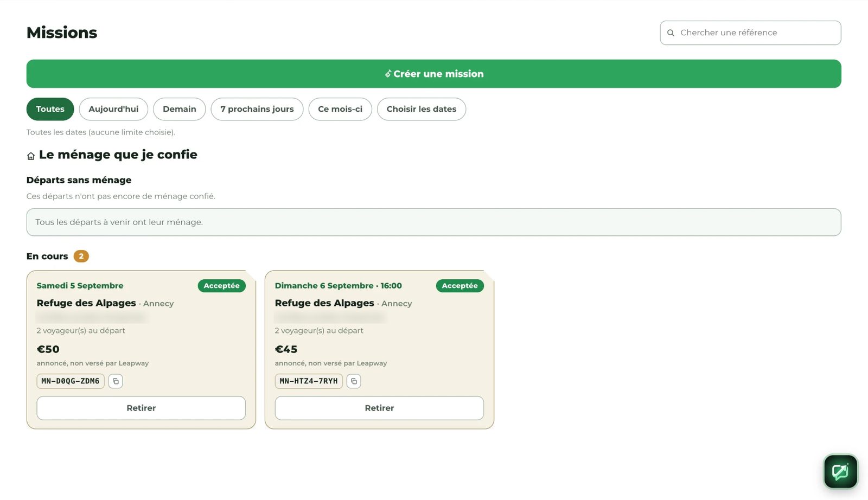Click the En cours count badge 2
Viewport: 868px width, 500px height.
(81, 256)
